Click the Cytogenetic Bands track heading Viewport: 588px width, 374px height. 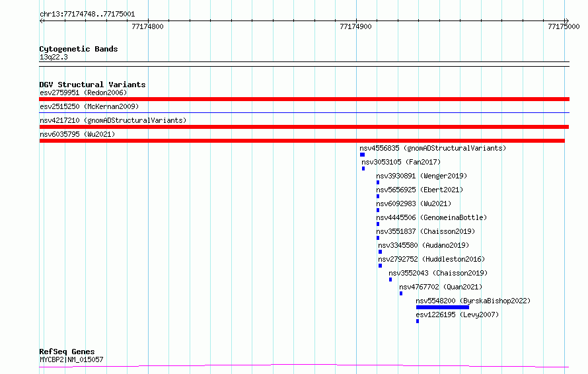[79, 49]
